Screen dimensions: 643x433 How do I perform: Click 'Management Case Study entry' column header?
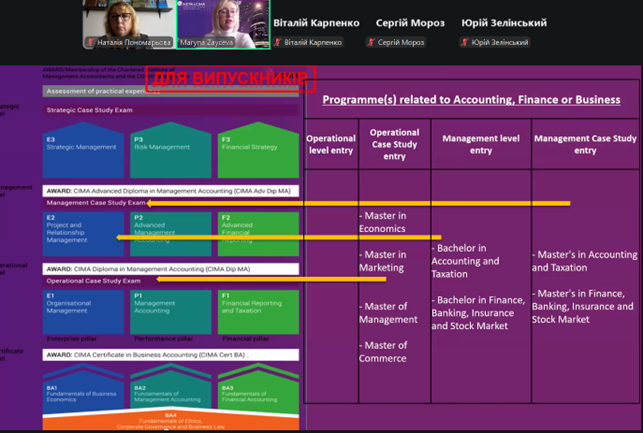pyautogui.click(x=585, y=144)
